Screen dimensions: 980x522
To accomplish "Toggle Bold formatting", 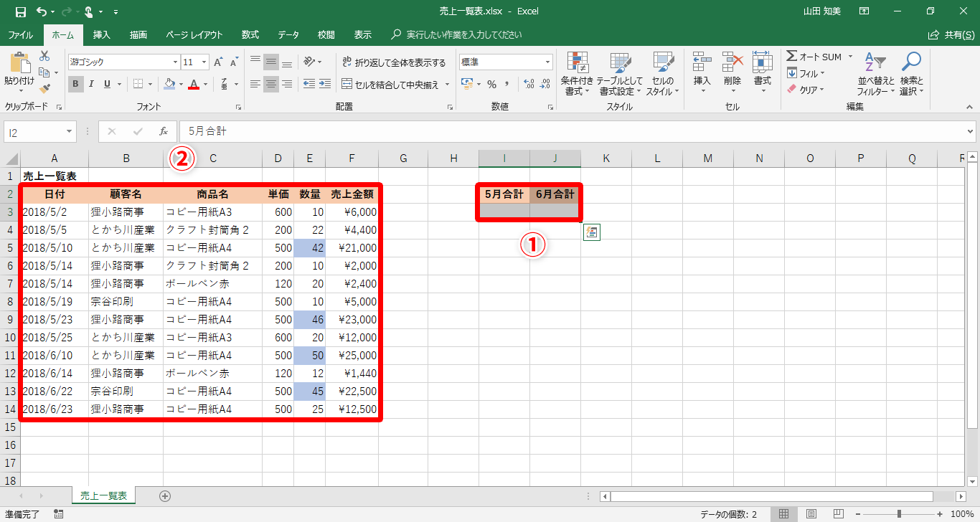I will coord(76,84).
